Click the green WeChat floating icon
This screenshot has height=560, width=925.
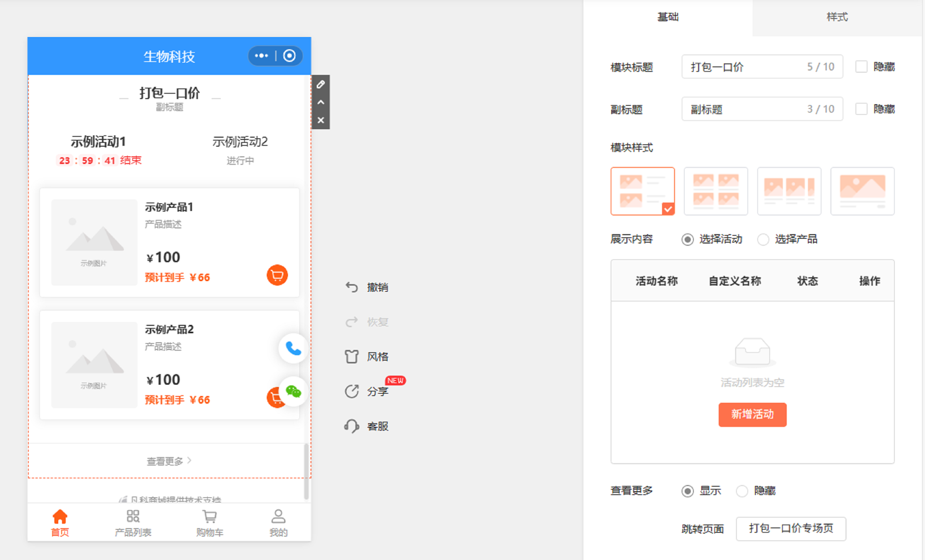point(293,392)
